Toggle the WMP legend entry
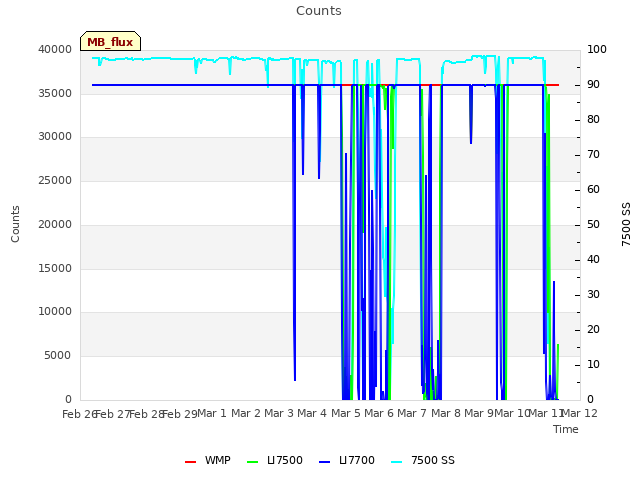Screen dimensions: 640x480 [208, 461]
